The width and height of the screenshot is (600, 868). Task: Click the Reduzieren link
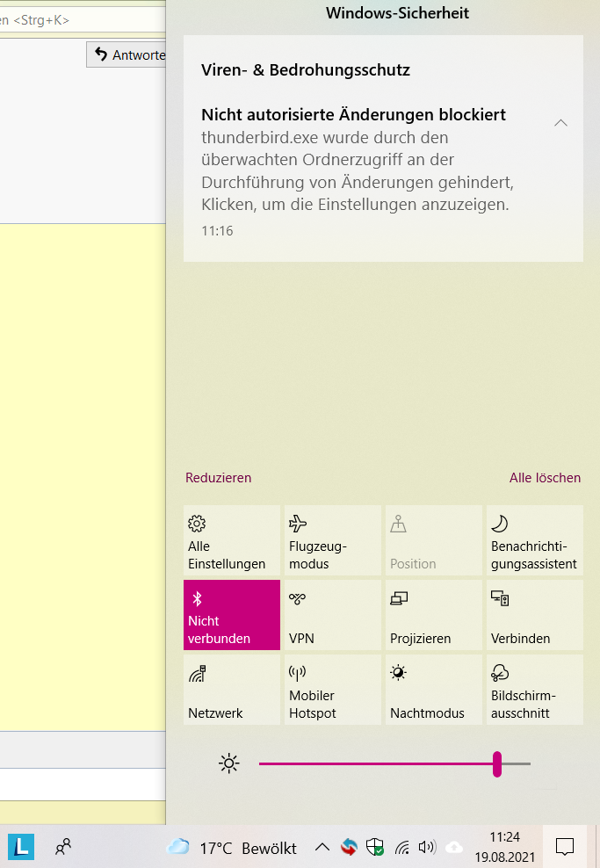[218, 478]
